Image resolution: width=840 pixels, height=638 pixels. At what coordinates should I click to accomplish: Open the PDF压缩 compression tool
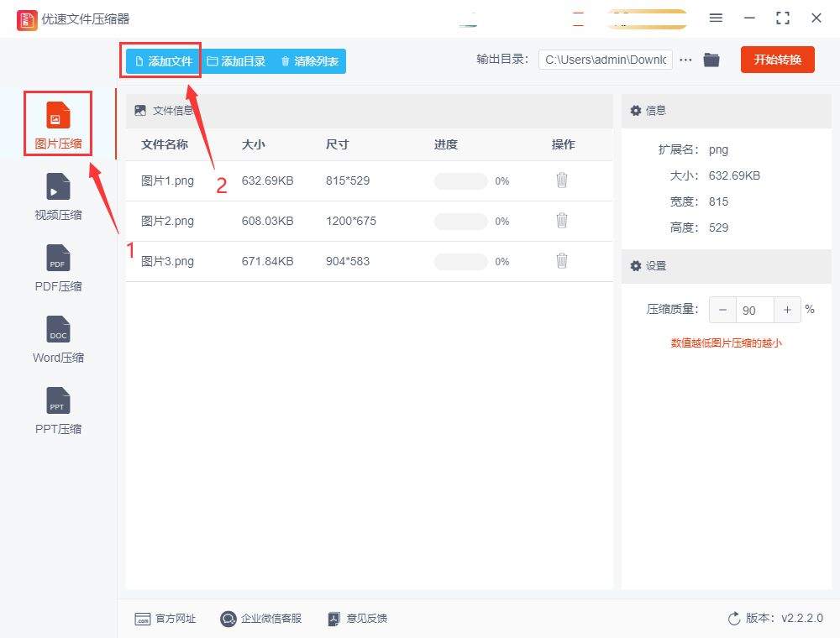tap(58, 268)
